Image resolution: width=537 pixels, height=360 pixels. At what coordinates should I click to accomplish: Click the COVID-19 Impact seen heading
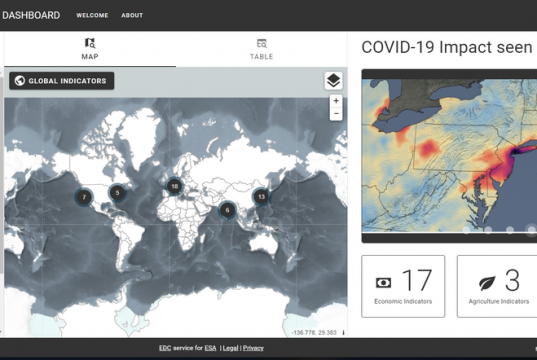(447, 47)
